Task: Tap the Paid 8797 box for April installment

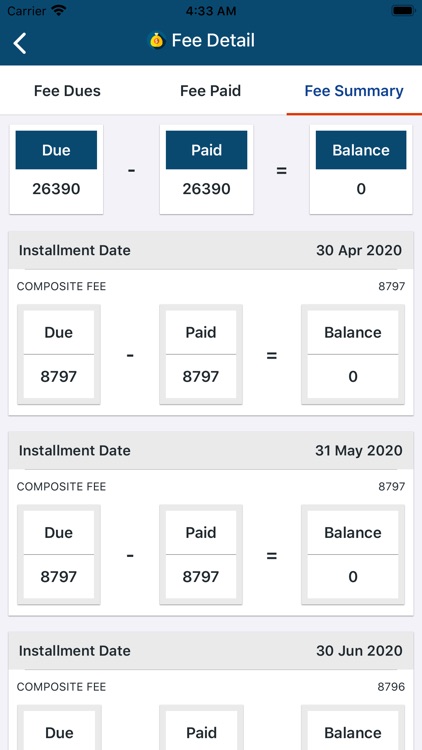Action: [x=201, y=354]
